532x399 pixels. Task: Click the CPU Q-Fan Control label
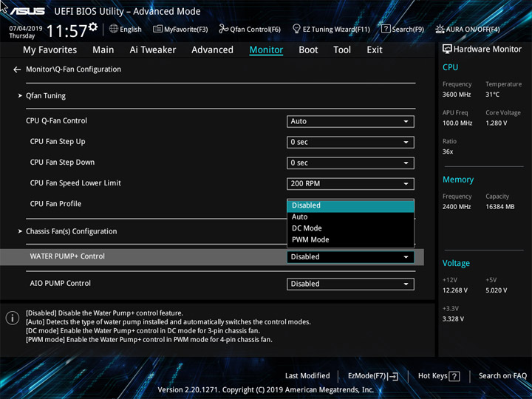[x=57, y=120]
